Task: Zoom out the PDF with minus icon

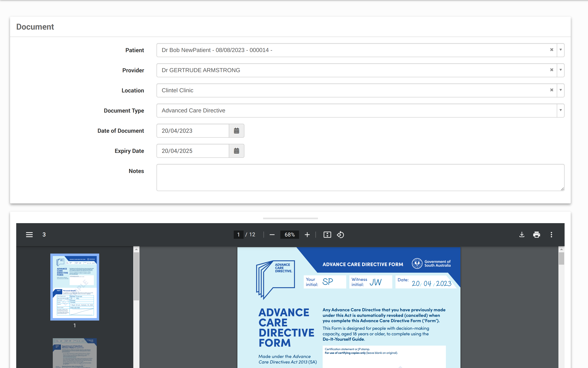Action: point(272,235)
